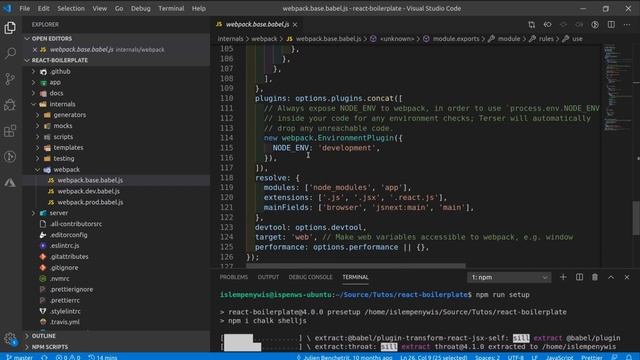Open the Go menu
The width and height of the screenshot is (640, 360).
(x=119, y=8)
